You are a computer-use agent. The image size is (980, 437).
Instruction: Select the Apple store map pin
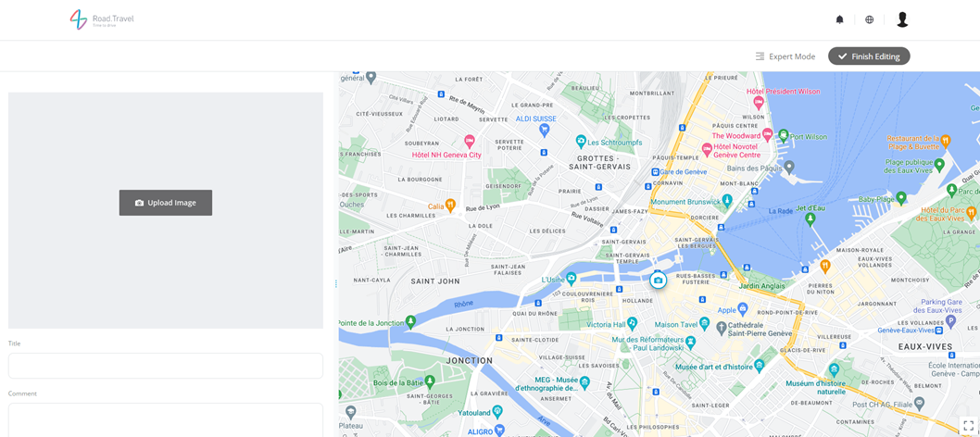[743, 309]
